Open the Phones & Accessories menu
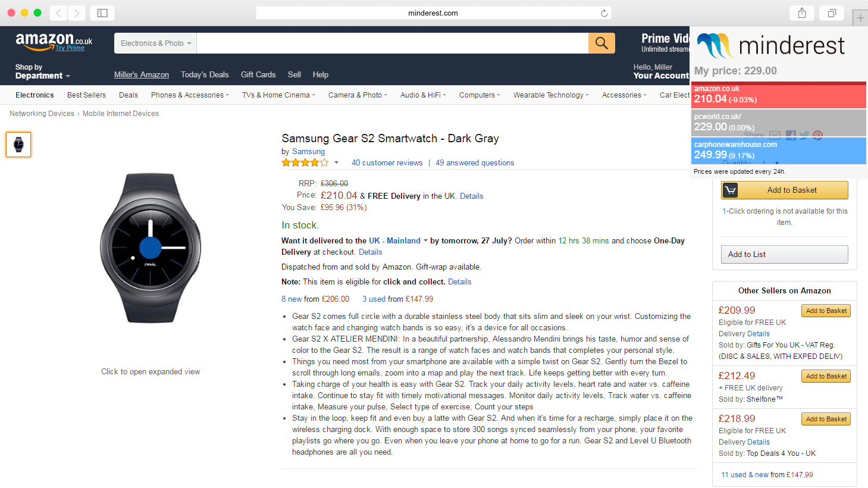 tap(190, 95)
